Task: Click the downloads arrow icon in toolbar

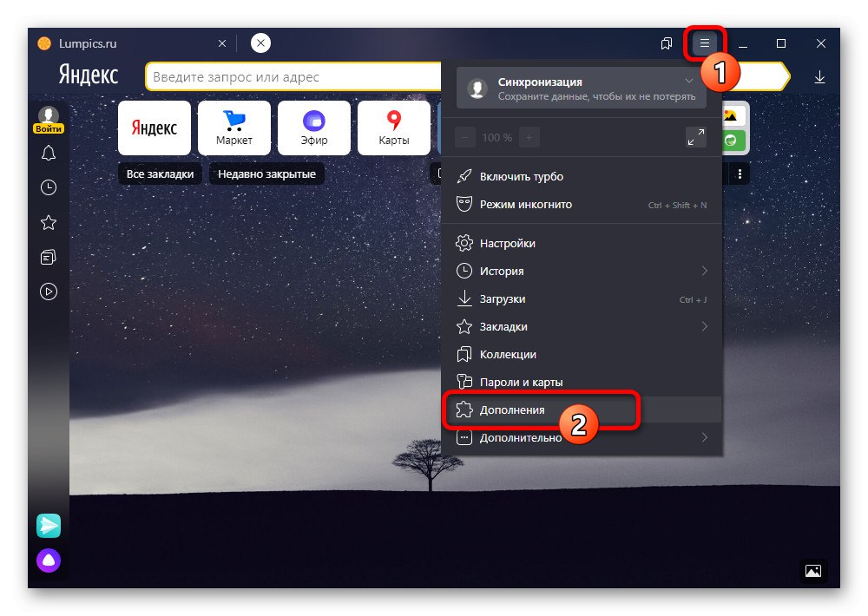Action: 819,77
